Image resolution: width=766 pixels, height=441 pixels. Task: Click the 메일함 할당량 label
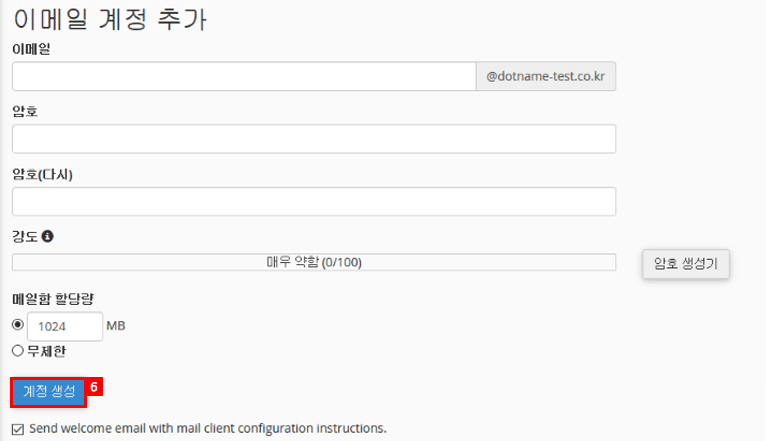click(x=53, y=298)
